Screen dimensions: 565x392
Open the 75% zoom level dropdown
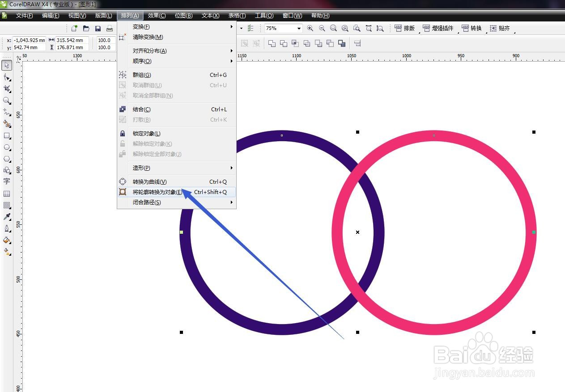point(299,28)
